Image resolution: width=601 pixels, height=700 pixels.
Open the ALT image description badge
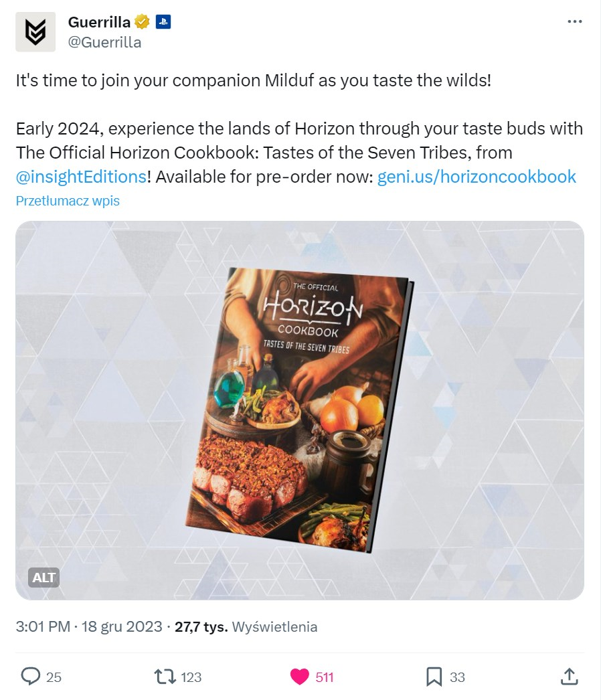(x=44, y=578)
